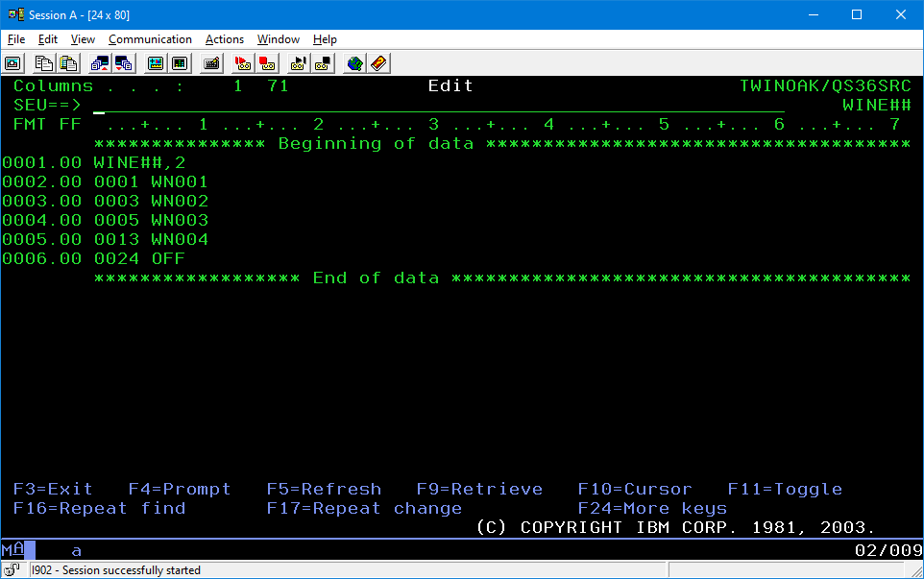
Task: Click the Copy toolbar icon
Action: [x=44, y=63]
